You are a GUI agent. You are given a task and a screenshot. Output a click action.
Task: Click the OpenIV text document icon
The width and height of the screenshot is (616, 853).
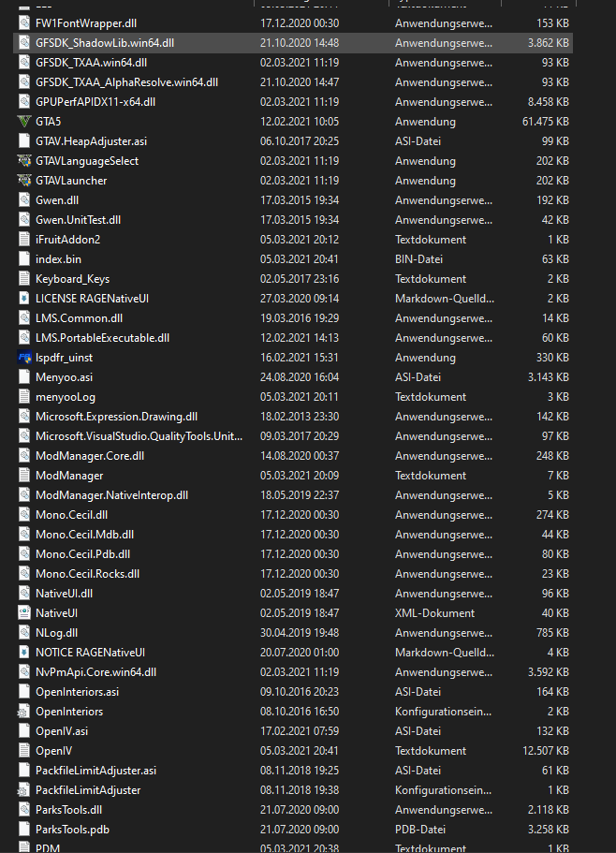pyautogui.click(x=24, y=751)
